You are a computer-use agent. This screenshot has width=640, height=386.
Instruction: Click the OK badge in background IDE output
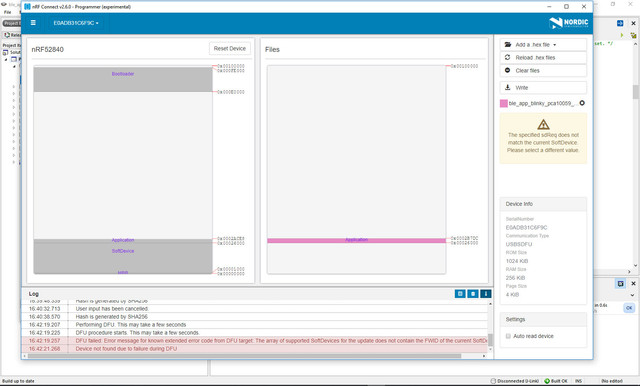pos(629,308)
